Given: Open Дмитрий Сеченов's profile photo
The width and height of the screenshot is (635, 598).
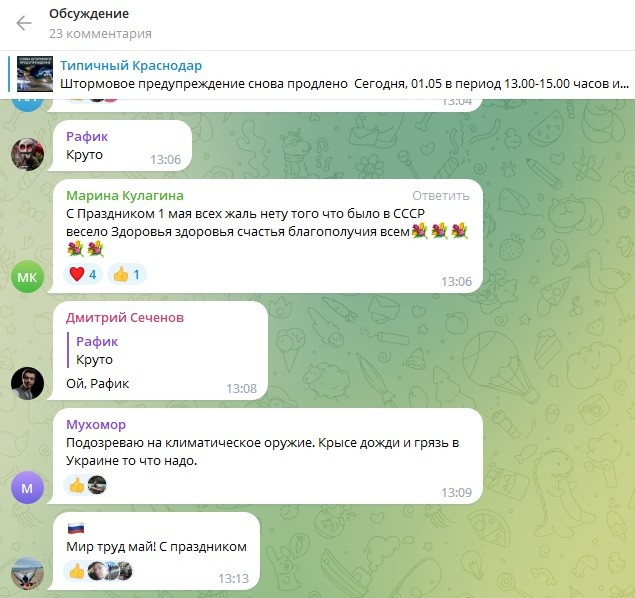Looking at the screenshot, I should click(x=27, y=383).
